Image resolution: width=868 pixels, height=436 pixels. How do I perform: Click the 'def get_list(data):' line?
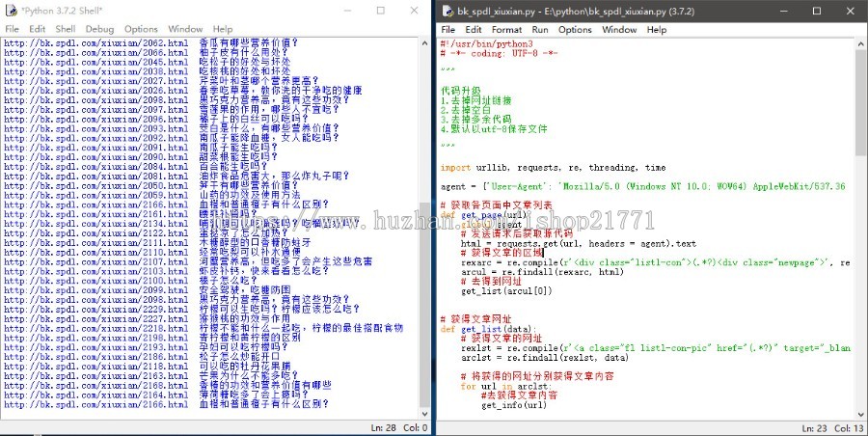[489, 329]
